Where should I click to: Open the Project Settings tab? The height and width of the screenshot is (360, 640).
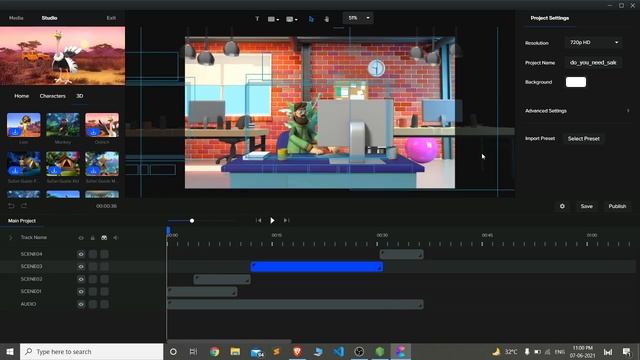tap(550, 18)
